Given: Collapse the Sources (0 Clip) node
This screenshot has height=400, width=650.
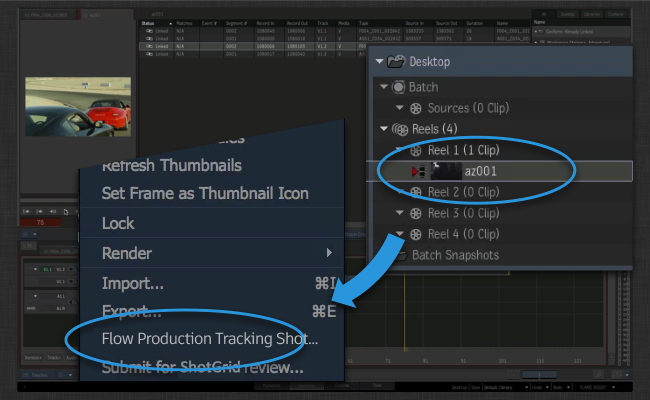Looking at the screenshot, I should 400,108.
